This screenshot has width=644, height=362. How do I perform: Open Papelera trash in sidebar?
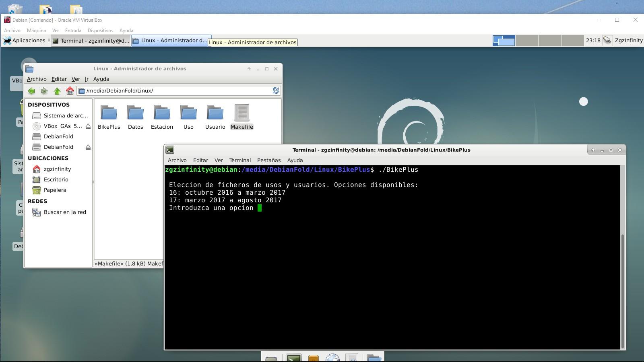point(49,190)
